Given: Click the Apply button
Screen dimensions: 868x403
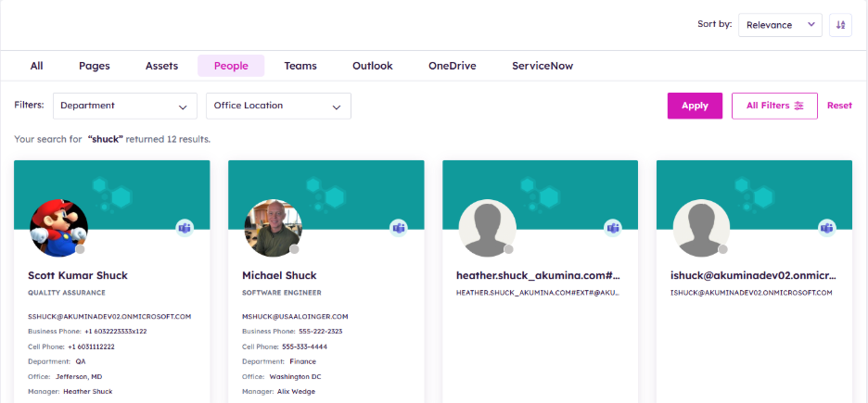Looking at the screenshot, I should pos(695,106).
